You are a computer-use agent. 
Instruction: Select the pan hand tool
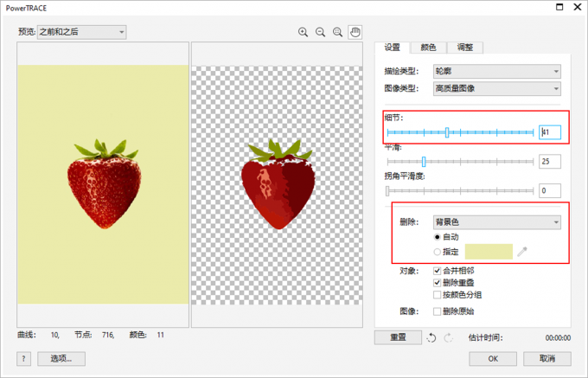coord(355,32)
